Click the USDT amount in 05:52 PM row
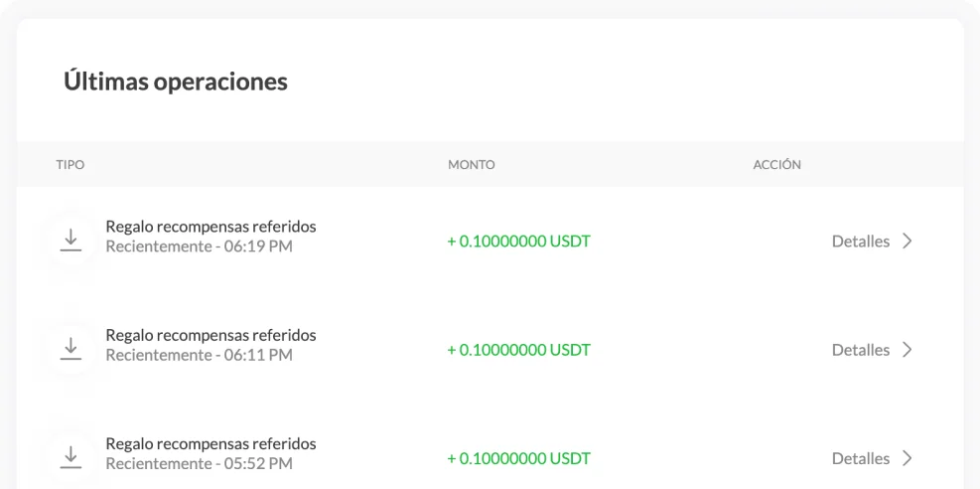This screenshot has height=489, width=980. [x=518, y=458]
